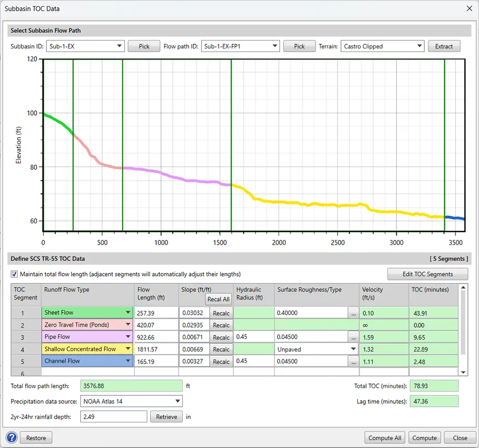479x448 pixels.
Task: Open the Flow path ID dropdown
Action: [274, 46]
